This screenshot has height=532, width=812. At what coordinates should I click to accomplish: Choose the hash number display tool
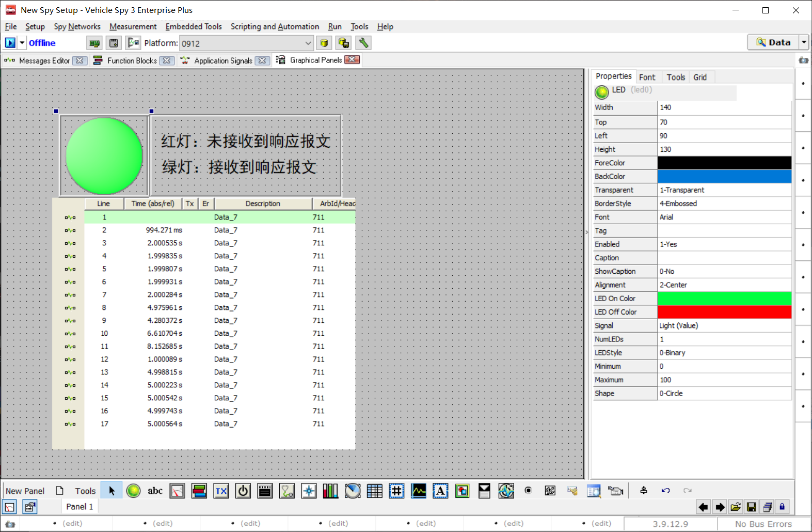coord(396,491)
